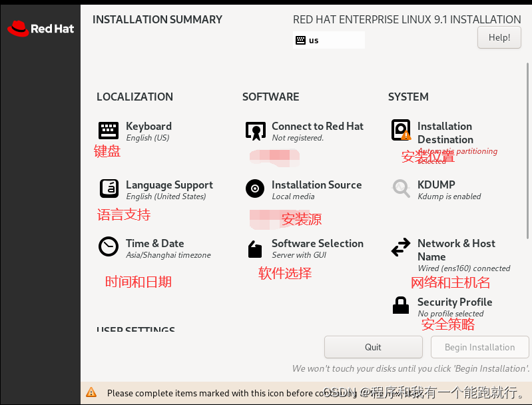The height and width of the screenshot is (405, 532).
Task: Click the LOCALIZATION section heading
Action: (x=134, y=97)
